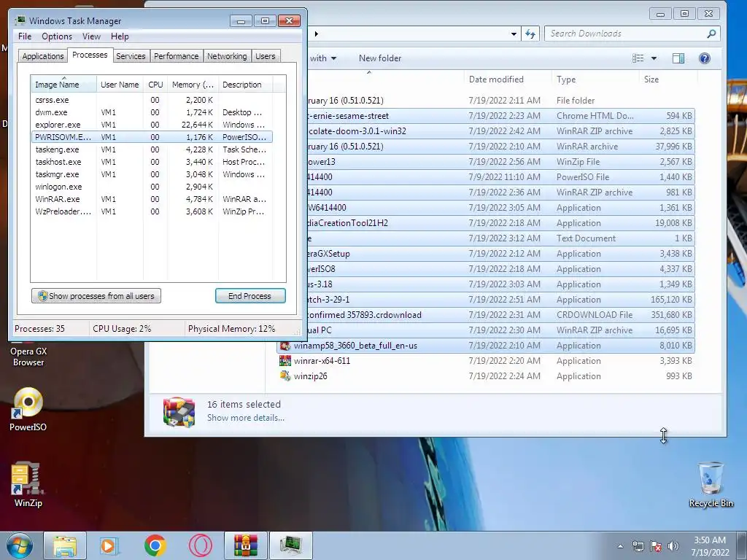The image size is (747, 560).
Task: Switch to Networking tab
Action: coord(227,55)
